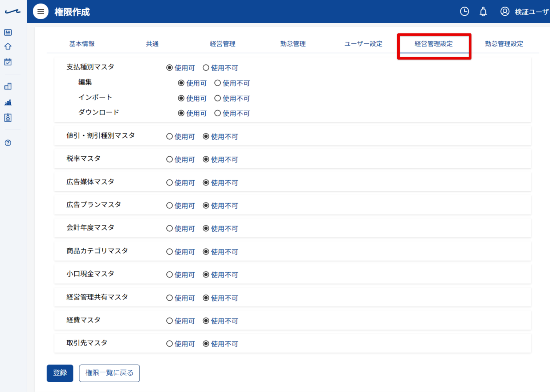Open the building sidebar icon
This screenshot has width=550, height=392.
8,87
